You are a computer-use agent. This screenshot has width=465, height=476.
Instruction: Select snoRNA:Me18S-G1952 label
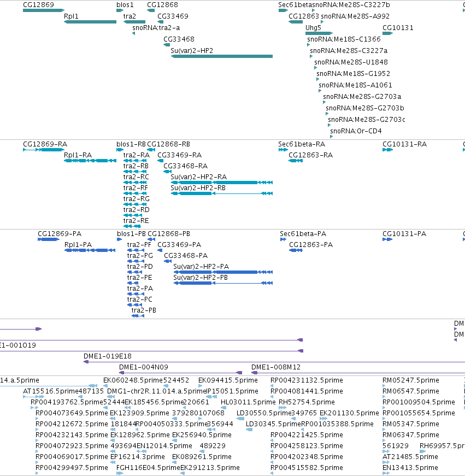click(x=354, y=74)
